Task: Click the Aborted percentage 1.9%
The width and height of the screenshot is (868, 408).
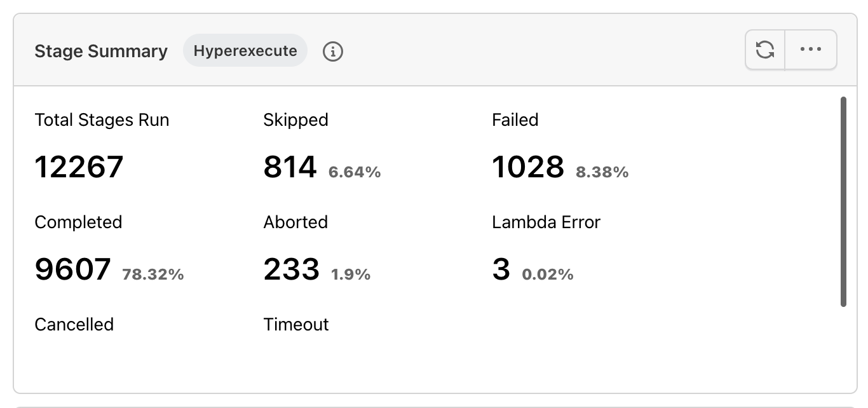Action: [351, 275]
